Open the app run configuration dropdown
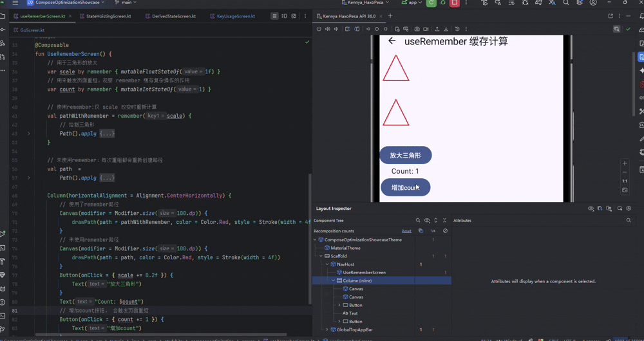Screen dimensions: 644x341 pos(411,3)
